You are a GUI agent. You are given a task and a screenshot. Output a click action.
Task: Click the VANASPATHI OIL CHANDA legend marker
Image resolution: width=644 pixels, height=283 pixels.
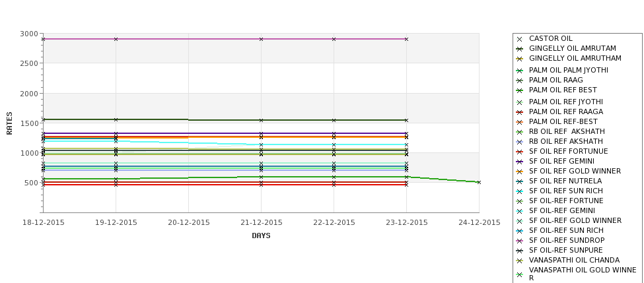[519, 261]
